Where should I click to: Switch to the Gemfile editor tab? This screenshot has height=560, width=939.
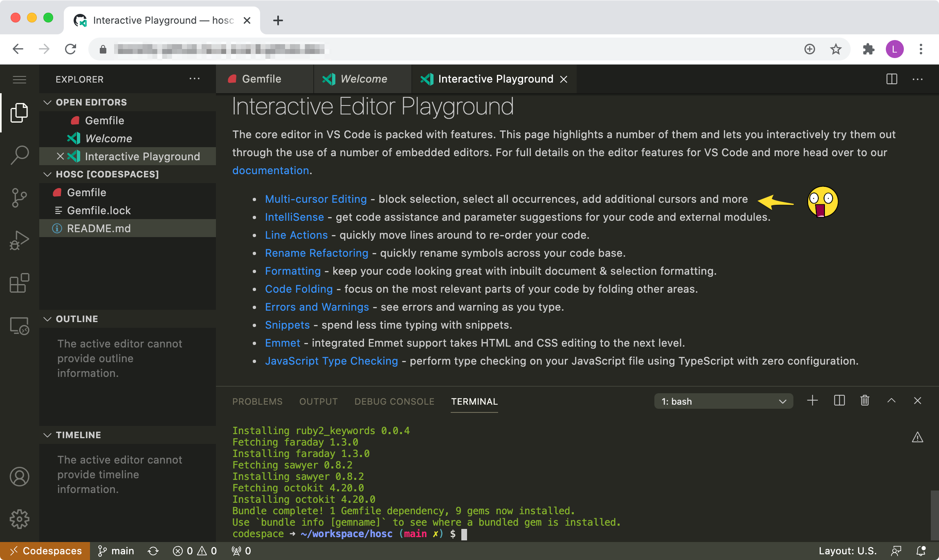[x=261, y=79]
